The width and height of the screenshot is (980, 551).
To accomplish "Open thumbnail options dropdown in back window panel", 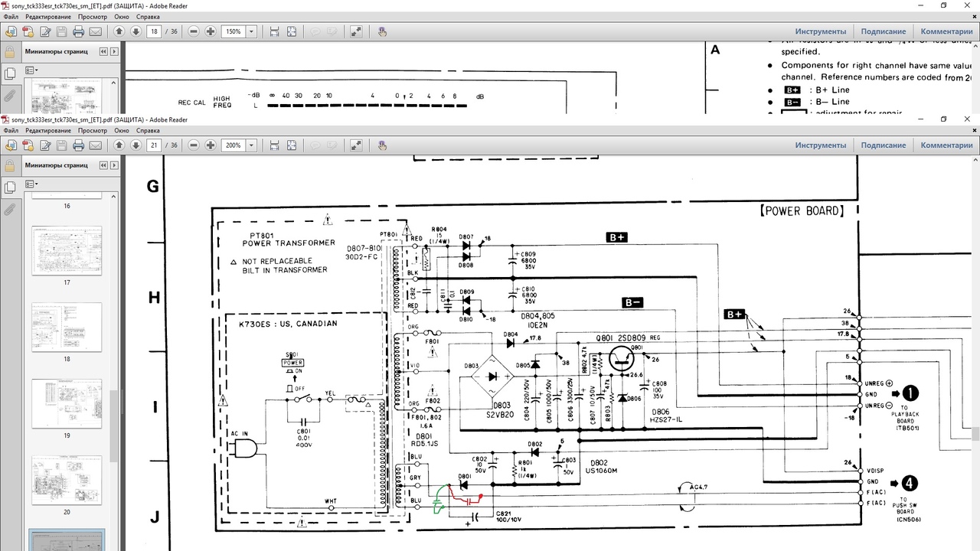I will tap(31, 70).
